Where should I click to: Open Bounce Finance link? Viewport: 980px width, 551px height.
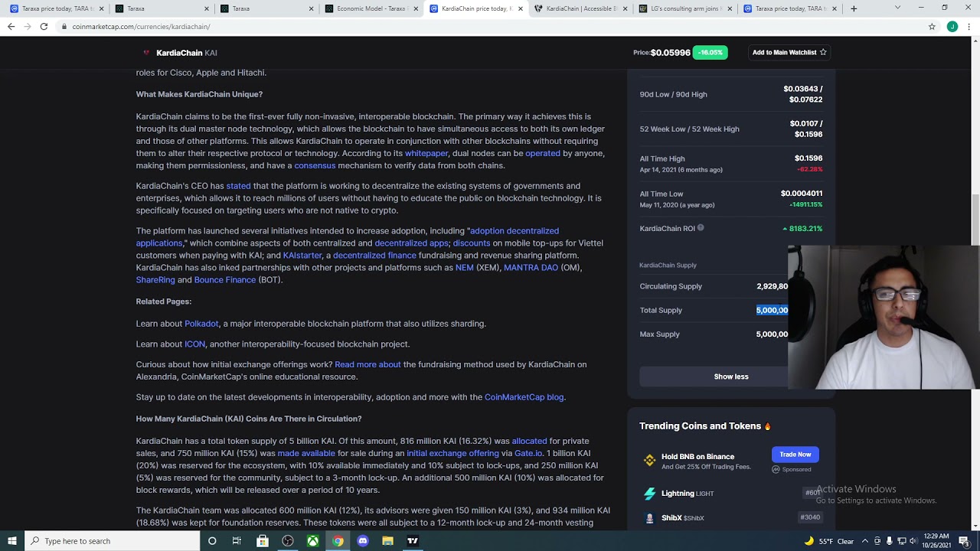point(225,280)
